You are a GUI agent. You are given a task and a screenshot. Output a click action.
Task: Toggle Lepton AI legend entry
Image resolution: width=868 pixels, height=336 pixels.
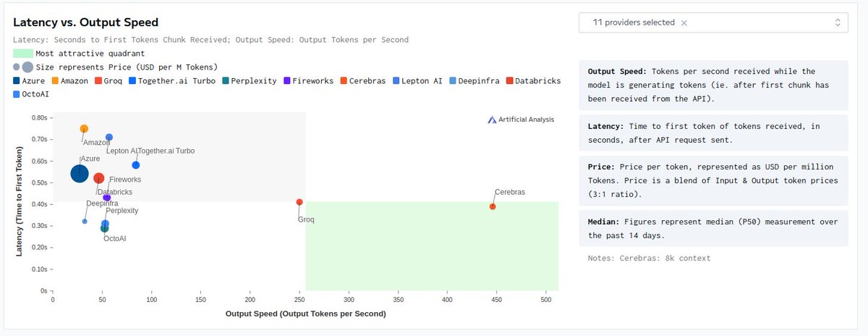(x=417, y=80)
